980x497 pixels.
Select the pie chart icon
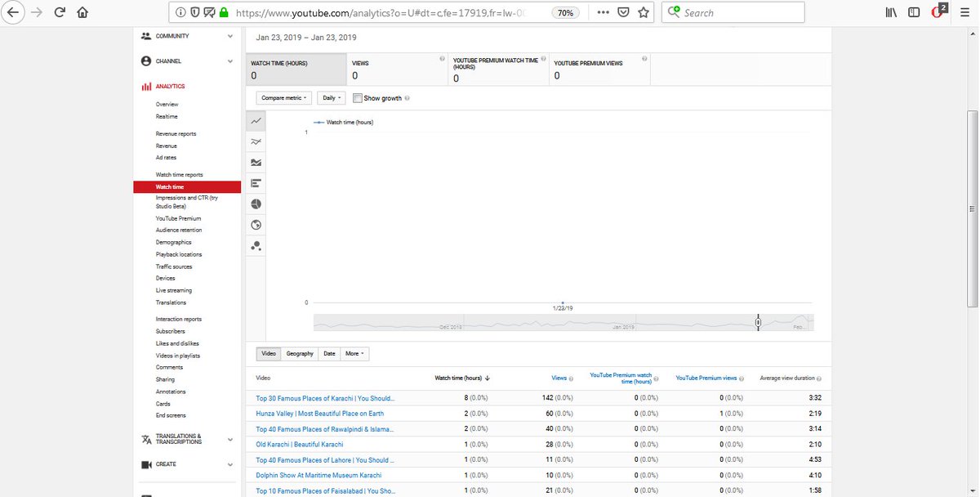[x=256, y=204]
